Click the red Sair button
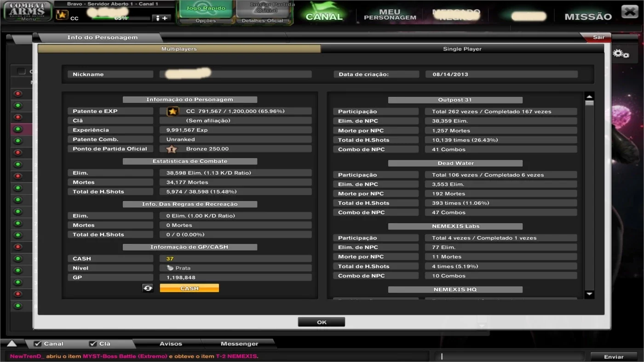 (x=598, y=37)
